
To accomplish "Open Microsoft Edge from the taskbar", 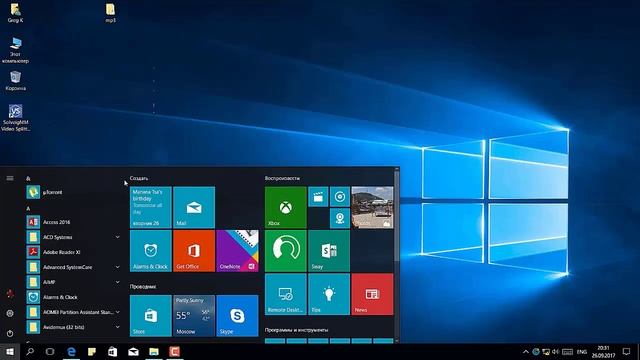I will 71,351.
